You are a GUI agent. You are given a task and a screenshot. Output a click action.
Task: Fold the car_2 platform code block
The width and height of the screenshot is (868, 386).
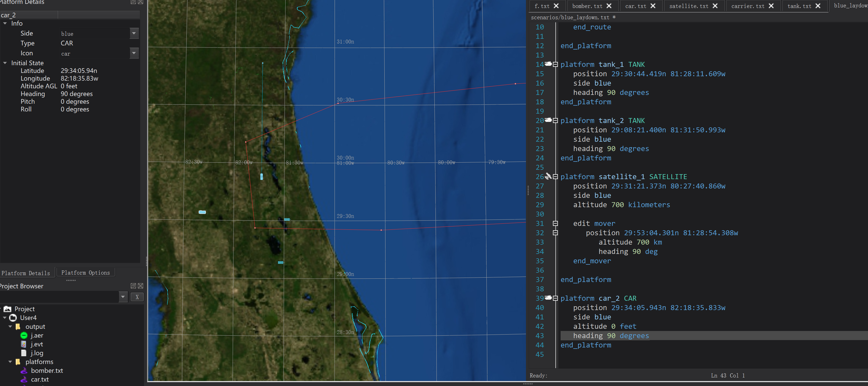click(555, 298)
